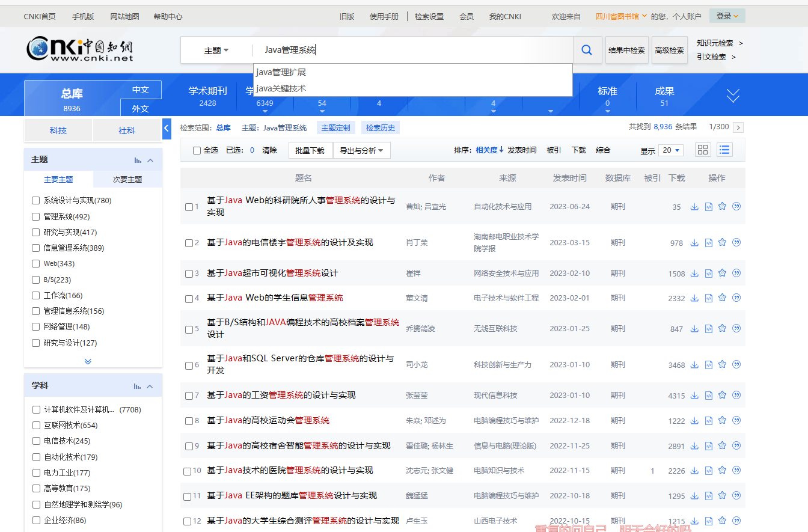The height and width of the screenshot is (532, 808).
Task: Expand 四川省图书馆 institution dropdown
Action: coord(622,16)
